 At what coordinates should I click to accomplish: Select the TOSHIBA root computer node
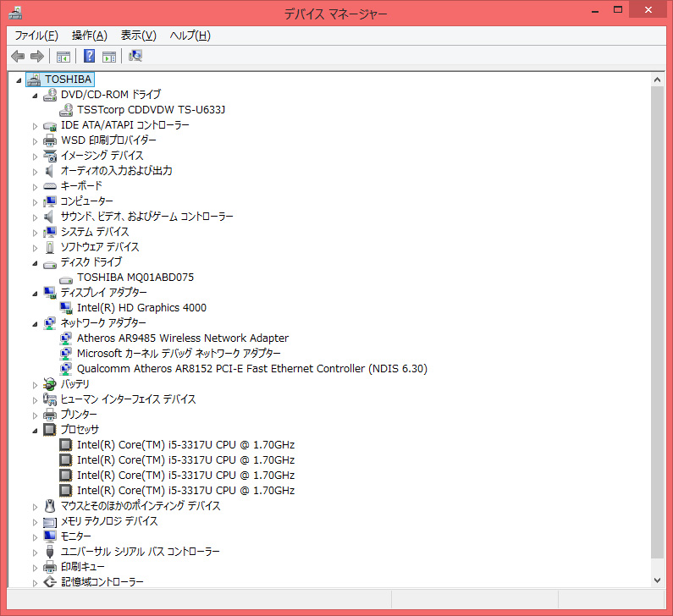(x=68, y=80)
